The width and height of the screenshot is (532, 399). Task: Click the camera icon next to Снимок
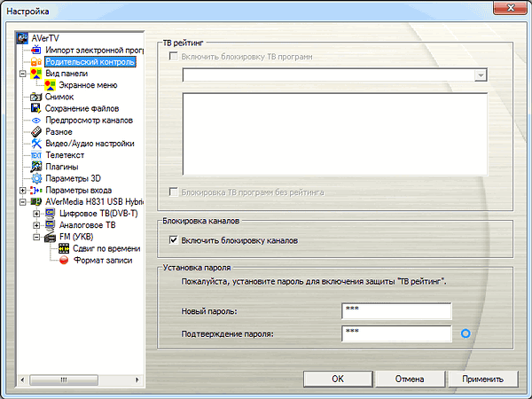[x=36, y=97]
